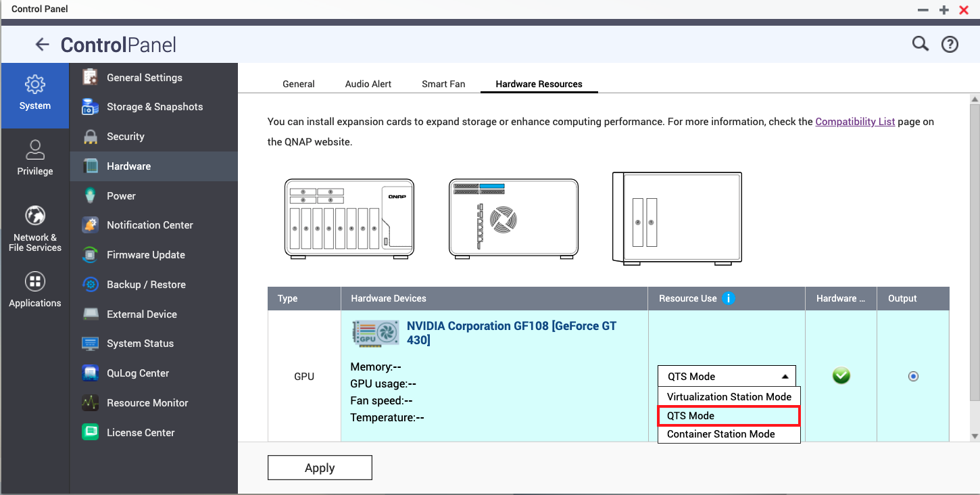Click the External Device icon
Image resolution: width=980 pixels, height=495 pixels.
click(90, 314)
